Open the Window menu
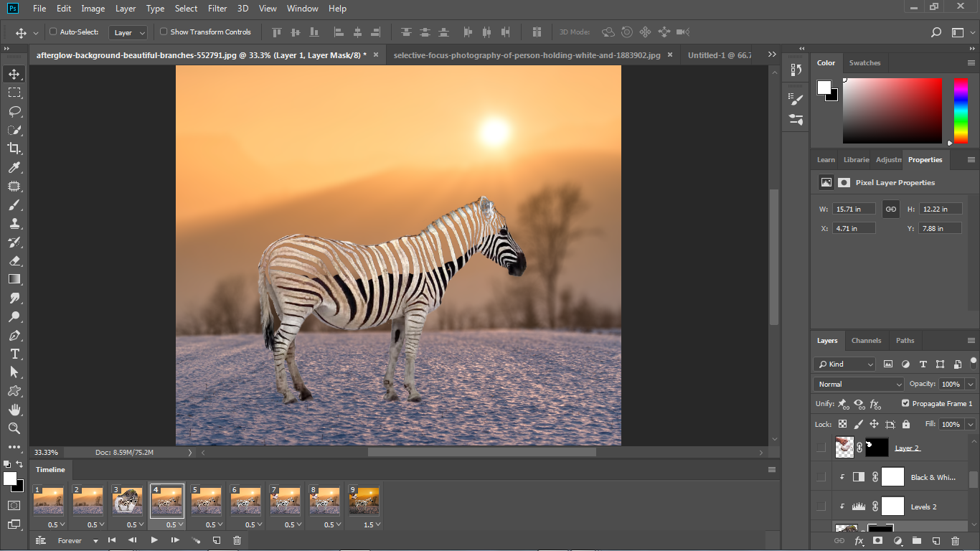Viewport: 980px width, 551px height. (x=302, y=9)
